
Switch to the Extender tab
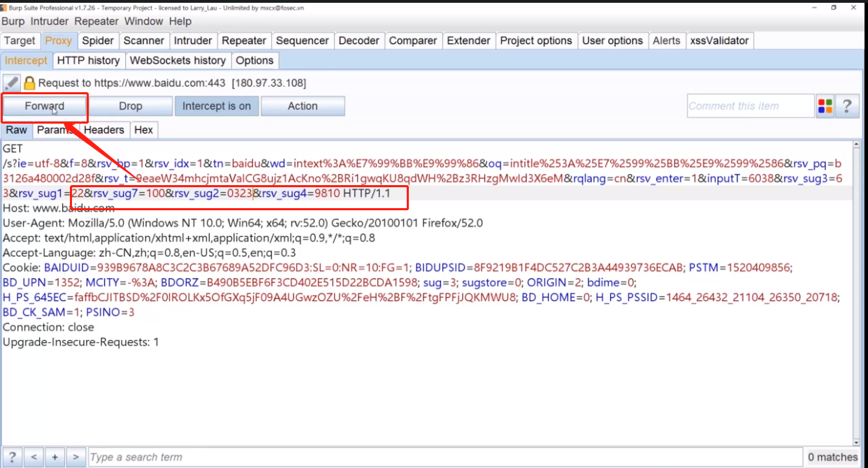point(469,41)
